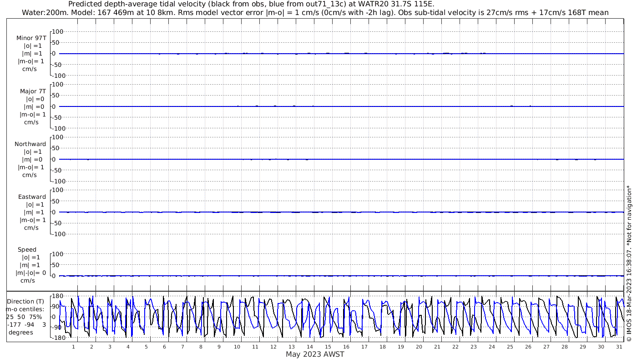Viewport: 637px width, 364px height.
Task: Click the IMOS copyright text on right edge
Action: pos(629,264)
